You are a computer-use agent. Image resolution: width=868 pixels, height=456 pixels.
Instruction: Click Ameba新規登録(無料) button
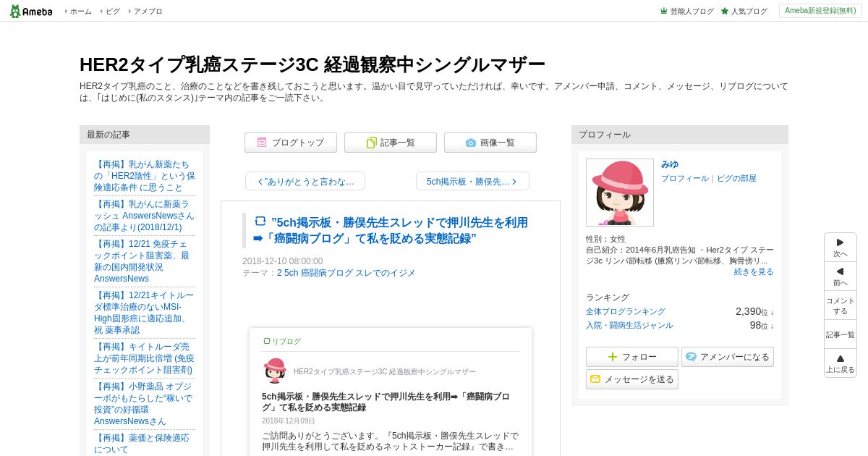820,11
